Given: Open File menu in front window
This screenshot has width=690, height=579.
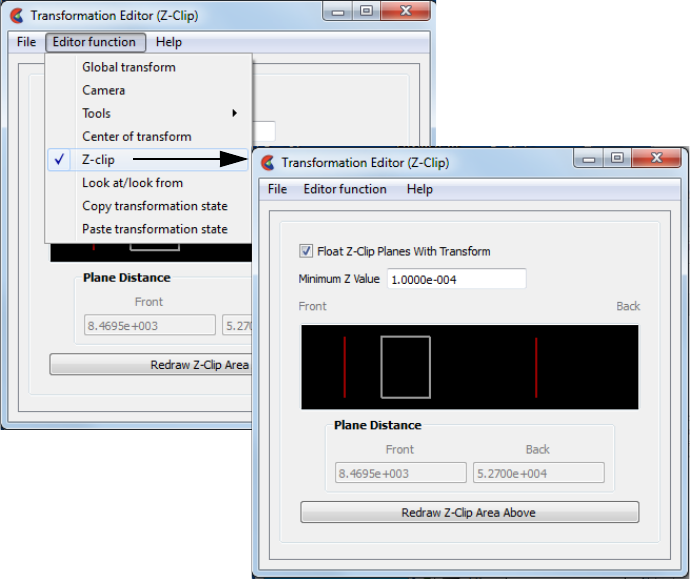Looking at the screenshot, I should click(x=277, y=189).
